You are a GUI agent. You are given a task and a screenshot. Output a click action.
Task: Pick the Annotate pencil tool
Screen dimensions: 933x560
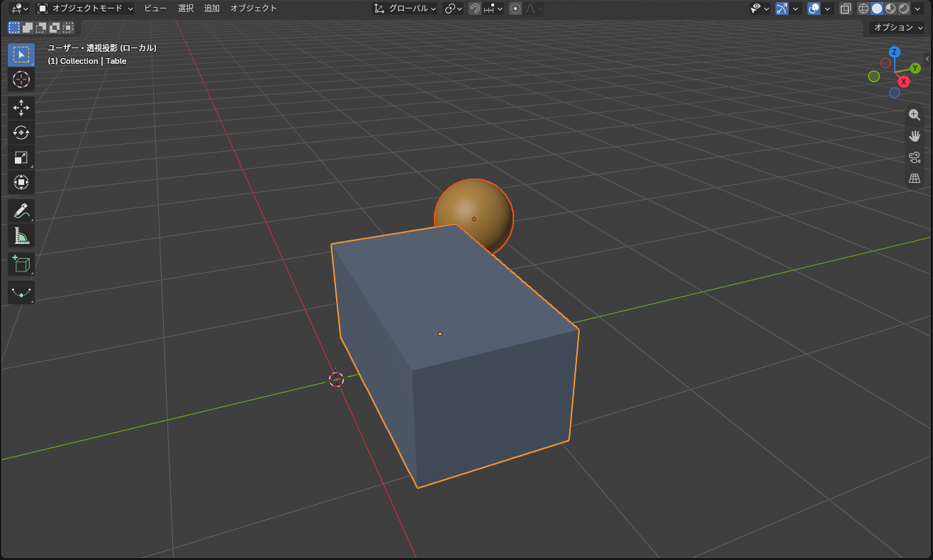coord(21,211)
